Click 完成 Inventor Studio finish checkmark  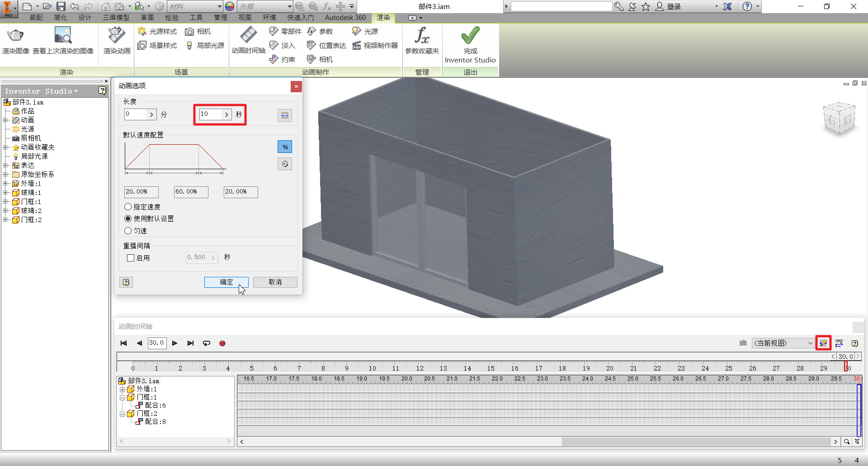470,44
